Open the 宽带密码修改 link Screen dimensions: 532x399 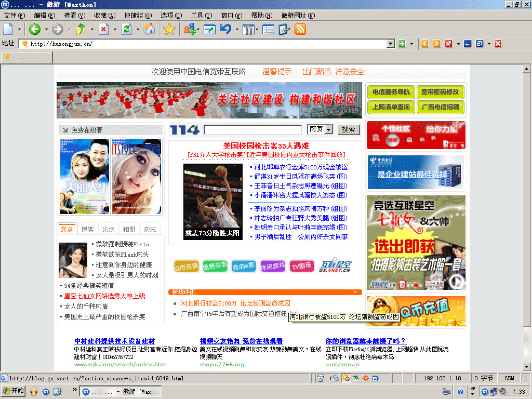tap(440, 92)
